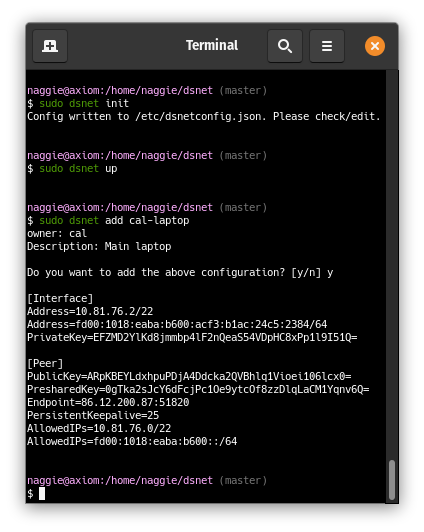424x532 pixels.
Task: Click the /etc/dsnetconfig.json path text
Action: [x=200, y=116]
